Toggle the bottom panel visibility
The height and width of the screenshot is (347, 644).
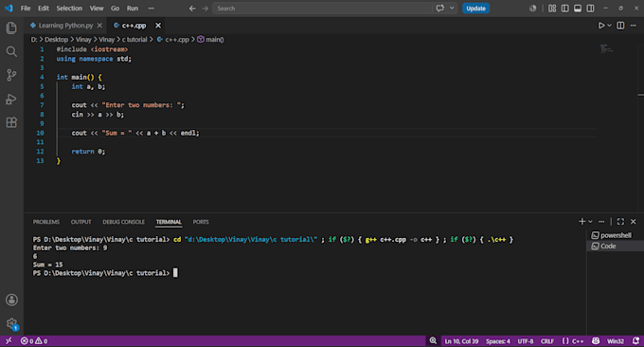click(578, 9)
